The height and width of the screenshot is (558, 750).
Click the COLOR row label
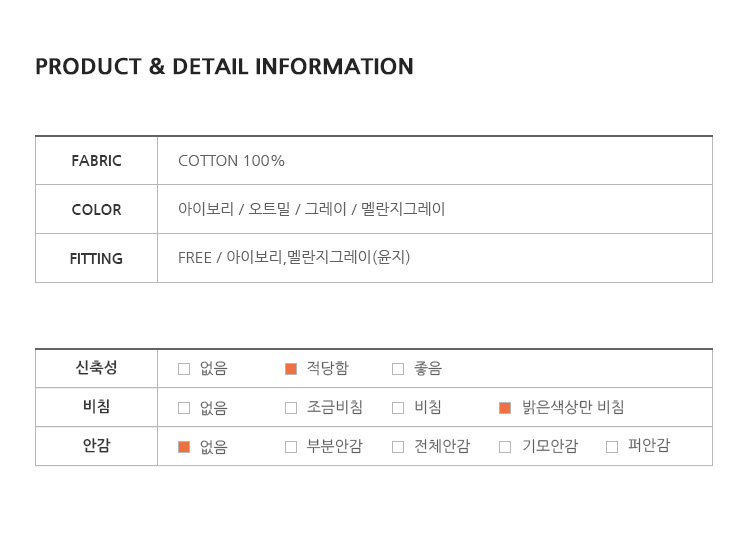pos(96,209)
